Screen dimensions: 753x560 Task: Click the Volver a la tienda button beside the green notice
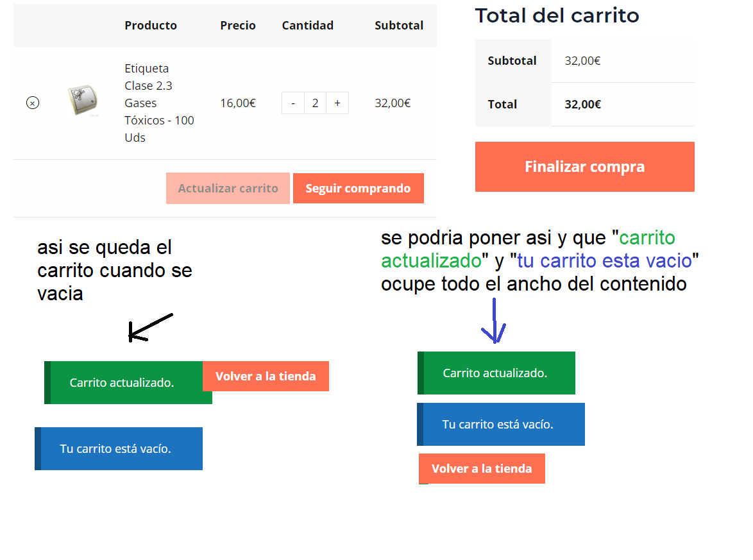click(266, 376)
